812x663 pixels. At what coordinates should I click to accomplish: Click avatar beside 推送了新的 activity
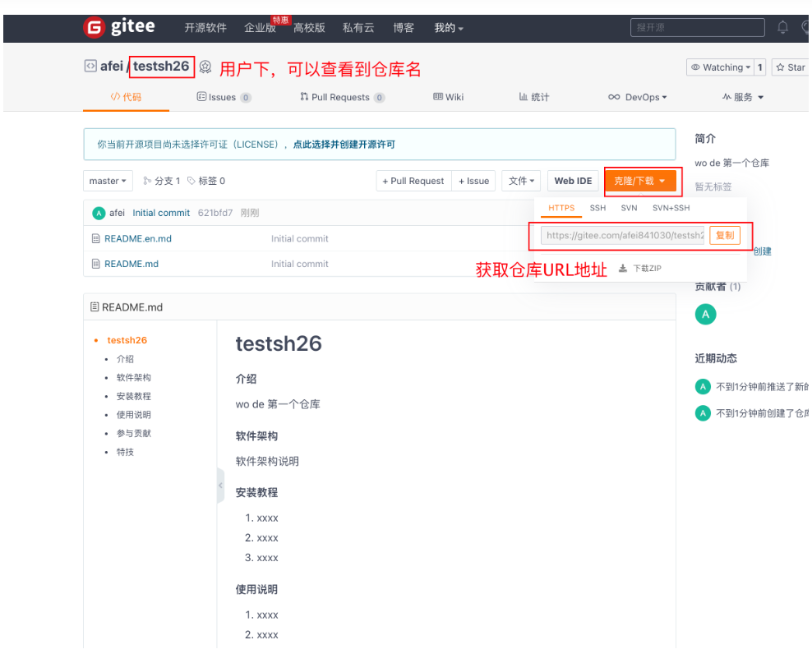703,387
